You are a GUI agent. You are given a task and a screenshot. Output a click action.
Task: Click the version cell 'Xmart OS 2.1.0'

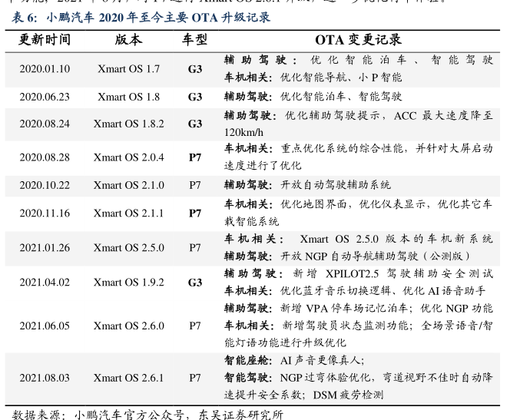[x=129, y=185]
